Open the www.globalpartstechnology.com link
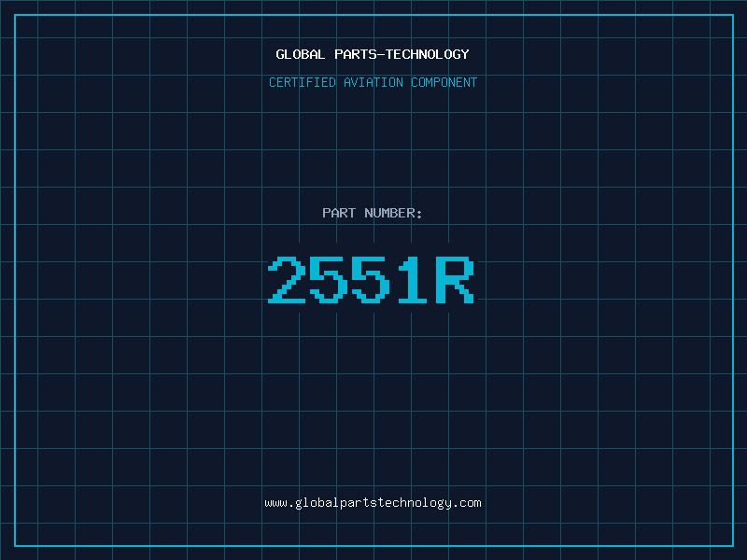 (x=373, y=503)
